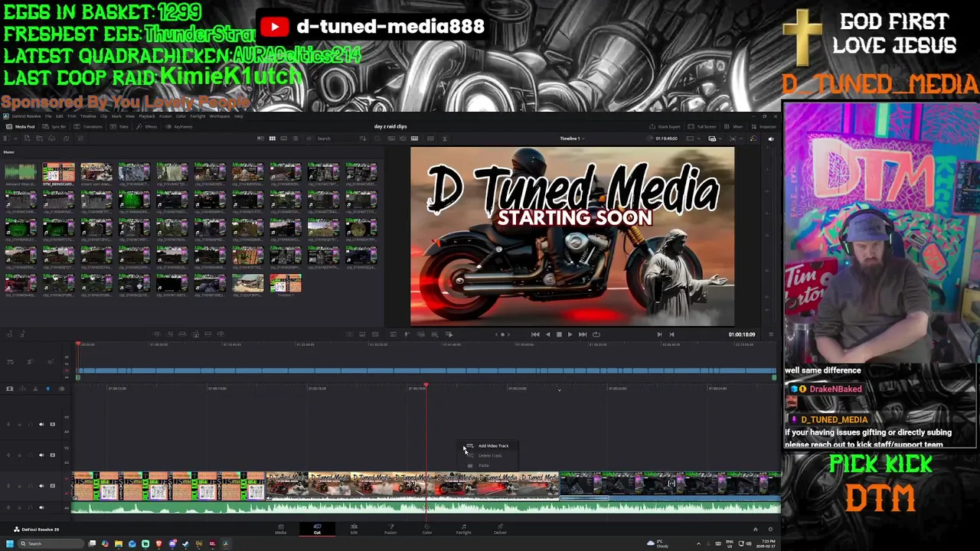Open the audio Mixer panel

[x=734, y=126]
